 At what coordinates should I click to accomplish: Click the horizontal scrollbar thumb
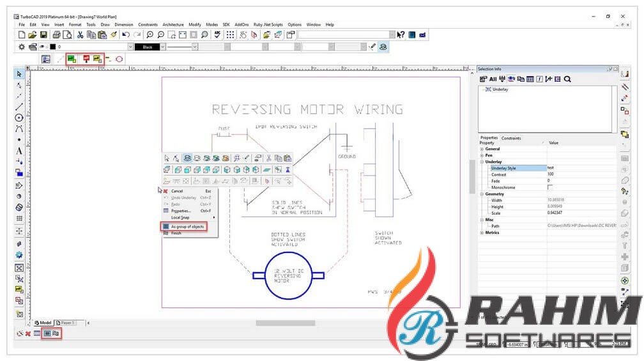(x=286, y=323)
